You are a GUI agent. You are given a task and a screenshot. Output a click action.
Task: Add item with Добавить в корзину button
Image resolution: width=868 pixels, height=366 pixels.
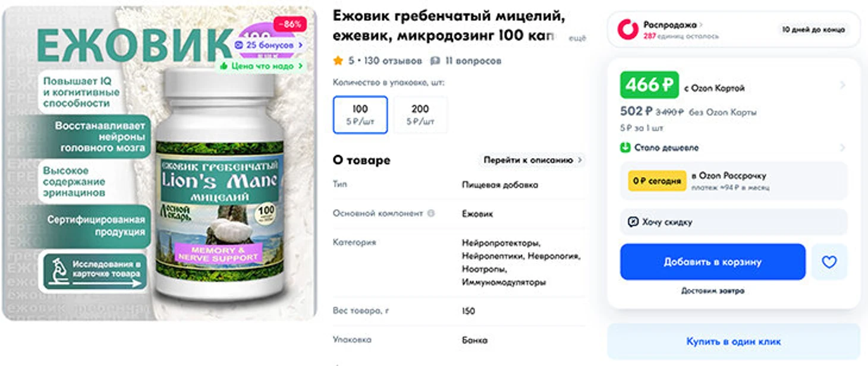point(712,261)
